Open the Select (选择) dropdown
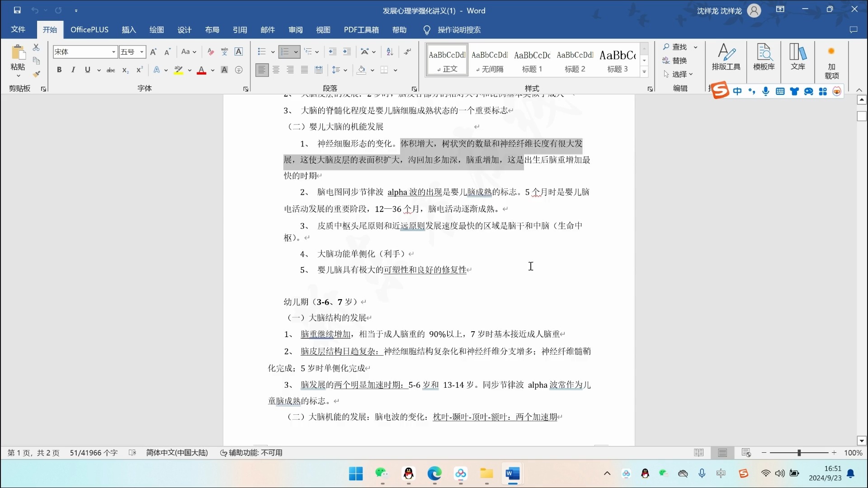The image size is (868, 488). coord(678,74)
